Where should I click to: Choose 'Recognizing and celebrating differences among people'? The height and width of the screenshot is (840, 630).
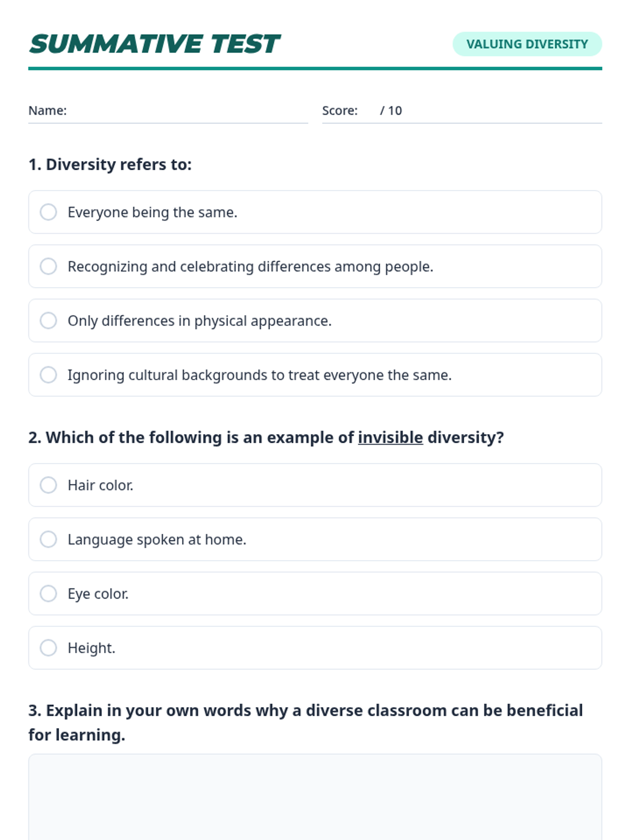click(x=48, y=266)
